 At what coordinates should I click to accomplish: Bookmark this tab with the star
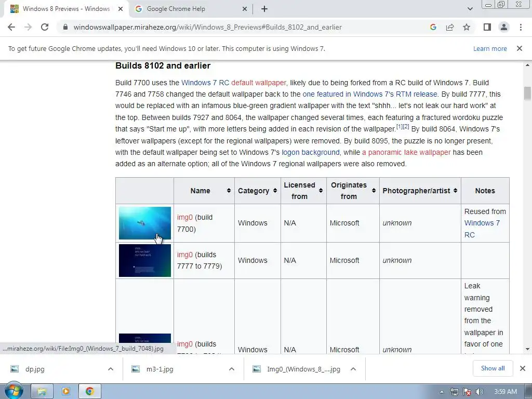(x=467, y=27)
